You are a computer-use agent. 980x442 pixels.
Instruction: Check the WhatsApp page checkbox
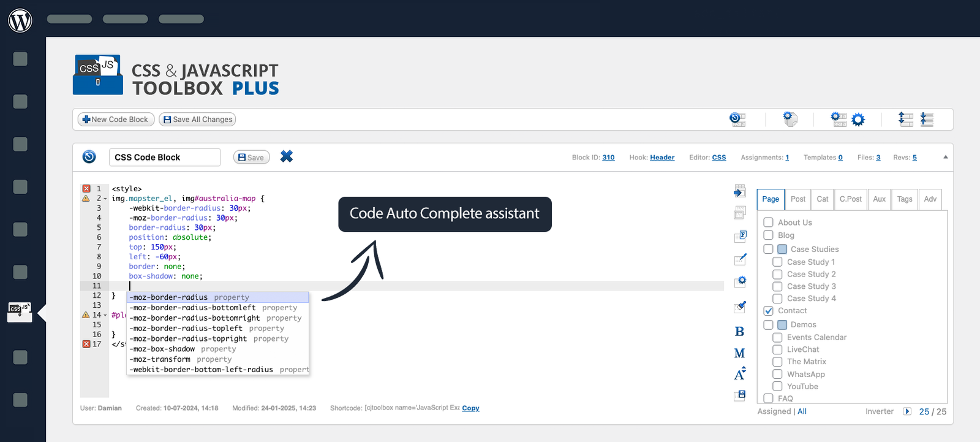click(x=777, y=374)
